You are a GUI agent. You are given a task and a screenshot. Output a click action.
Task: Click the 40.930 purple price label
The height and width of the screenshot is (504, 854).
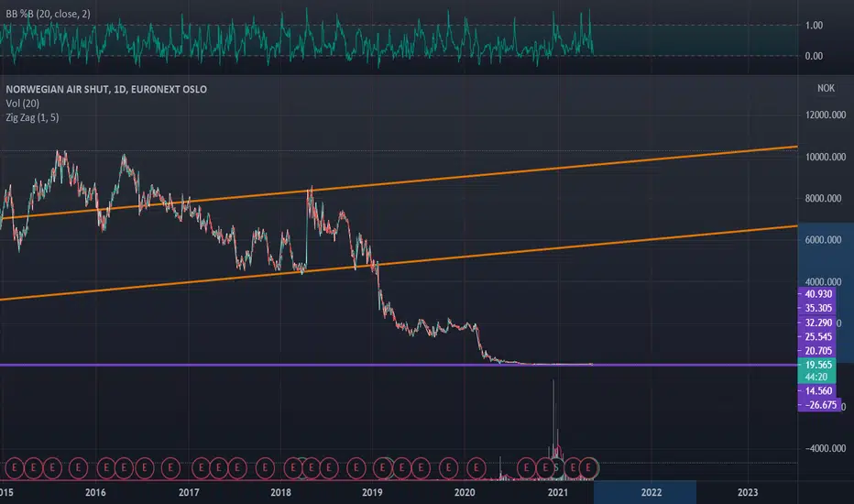tap(817, 293)
